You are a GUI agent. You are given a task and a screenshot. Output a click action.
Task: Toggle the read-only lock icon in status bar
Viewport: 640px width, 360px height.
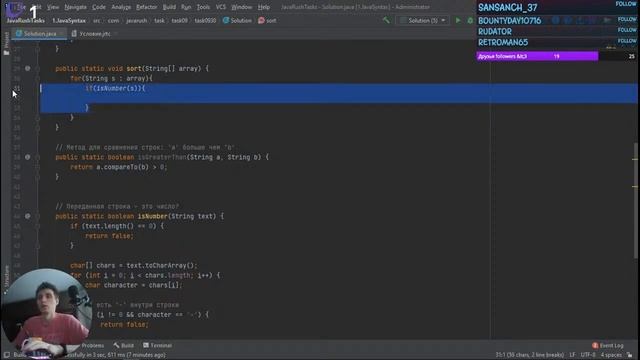(629, 355)
